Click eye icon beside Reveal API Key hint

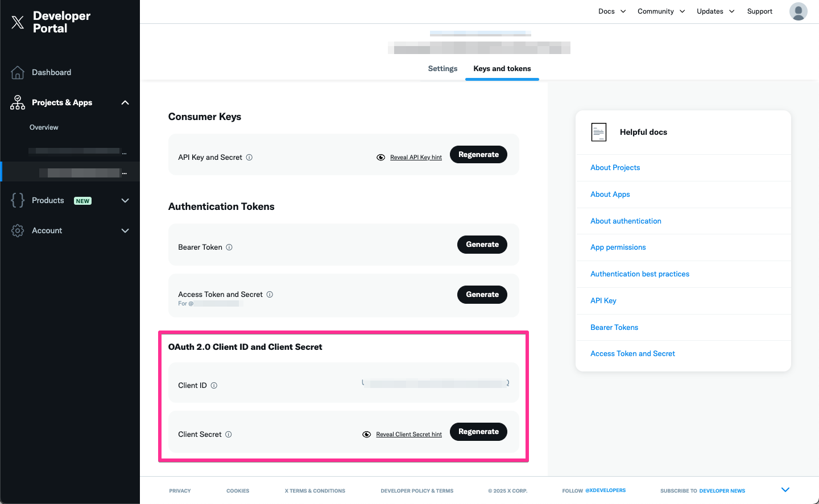[x=381, y=158]
